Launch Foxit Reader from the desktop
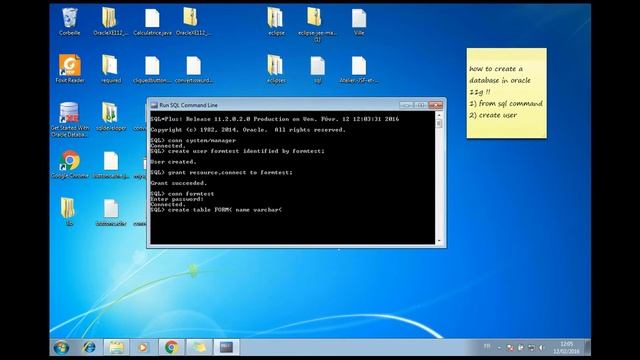Screen dimensions: 640x360 click(70, 69)
